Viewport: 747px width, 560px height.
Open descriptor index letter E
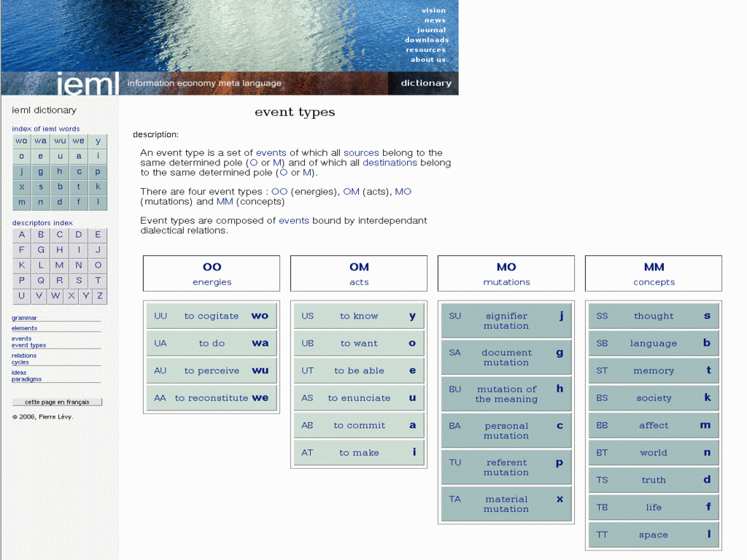point(98,235)
